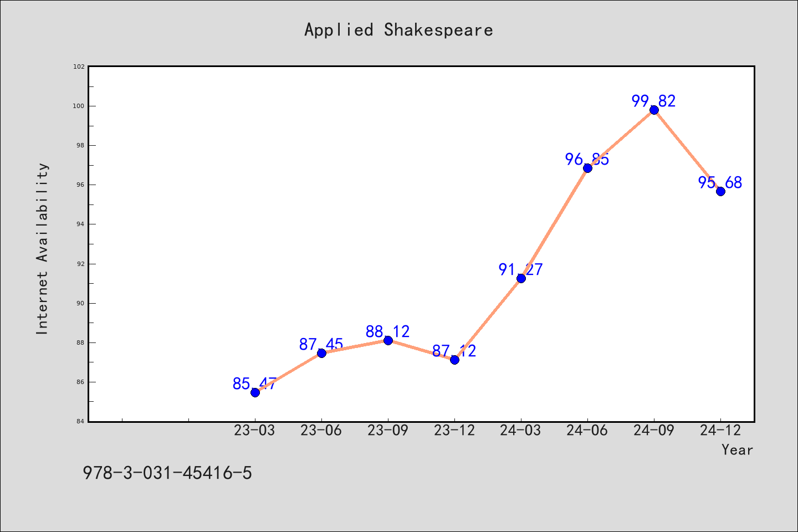The height and width of the screenshot is (532, 798).
Task: Select the data point labeled 96.85
Action: tap(587, 168)
